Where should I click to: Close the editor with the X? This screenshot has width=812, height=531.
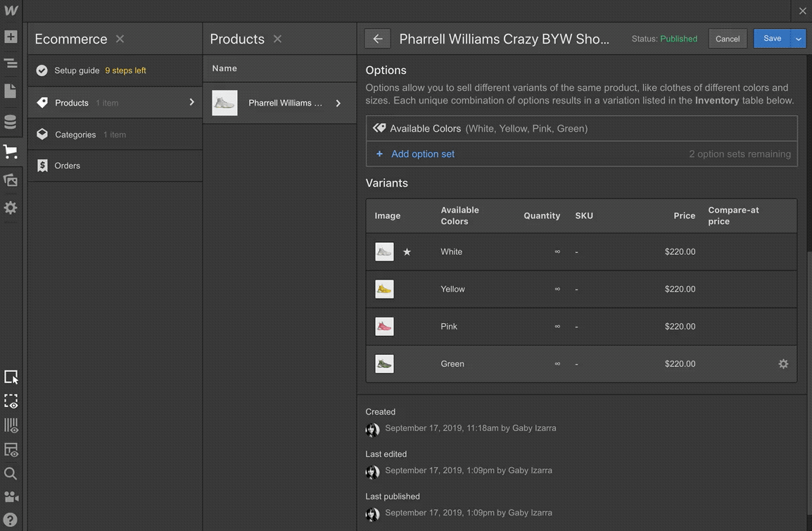802,11
